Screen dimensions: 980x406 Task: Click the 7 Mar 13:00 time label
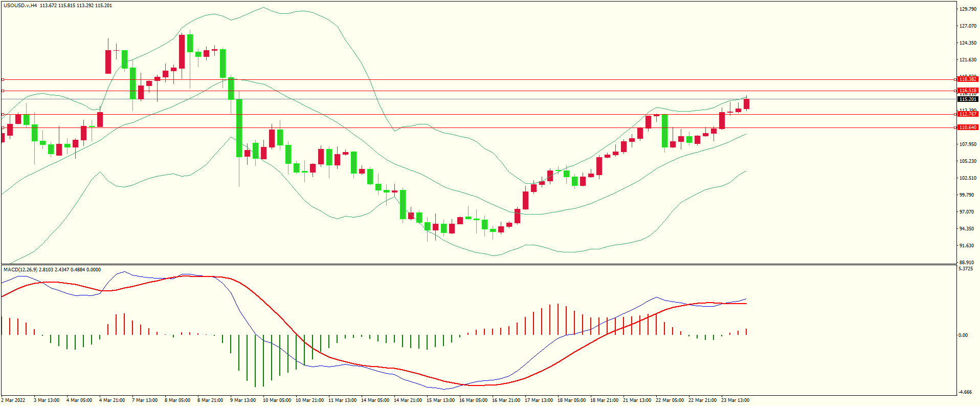coord(145,400)
